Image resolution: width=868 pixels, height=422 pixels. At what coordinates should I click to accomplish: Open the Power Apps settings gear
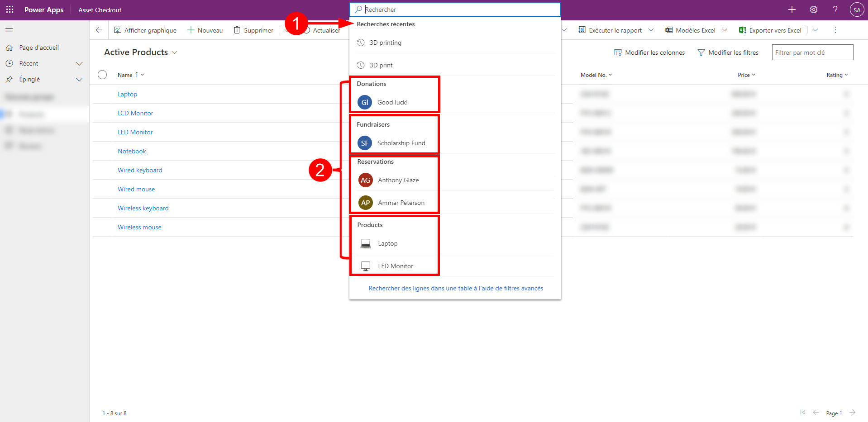pos(813,9)
